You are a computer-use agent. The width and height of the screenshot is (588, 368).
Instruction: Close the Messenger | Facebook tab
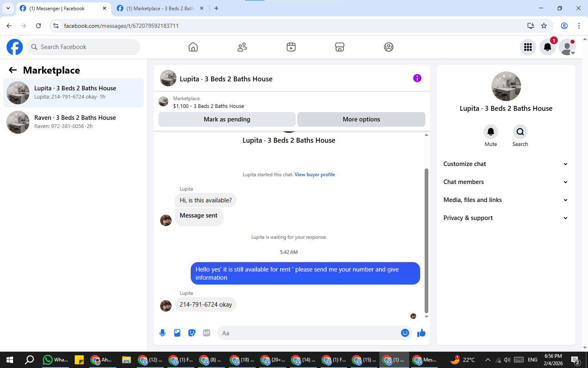pyautogui.click(x=105, y=8)
